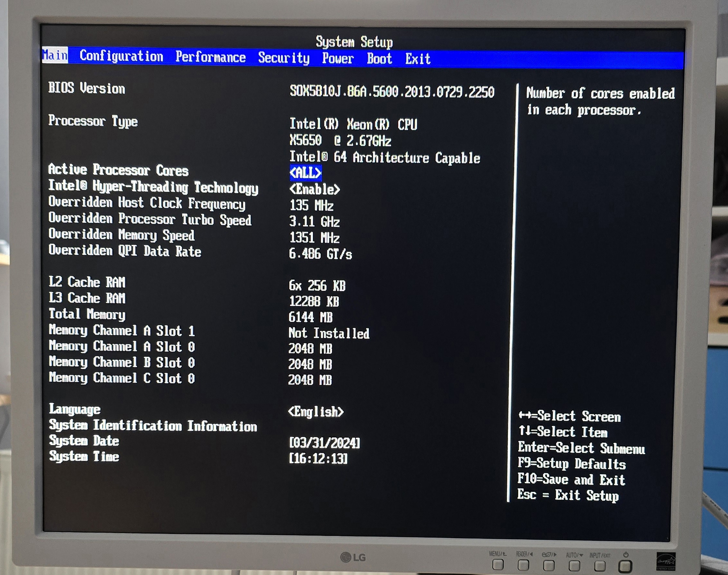Go to the Boot tab
The height and width of the screenshot is (575, 728).
[x=379, y=59]
